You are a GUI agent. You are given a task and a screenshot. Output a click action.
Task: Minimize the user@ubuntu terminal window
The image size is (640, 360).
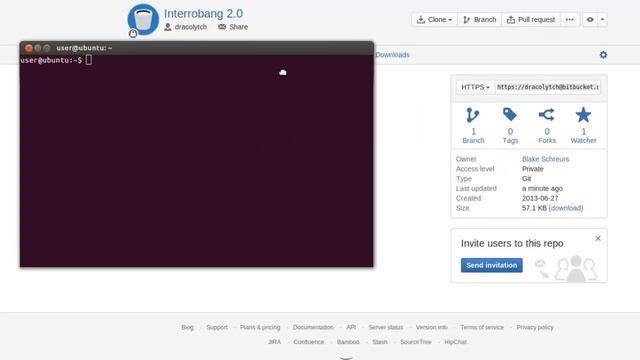(38, 48)
